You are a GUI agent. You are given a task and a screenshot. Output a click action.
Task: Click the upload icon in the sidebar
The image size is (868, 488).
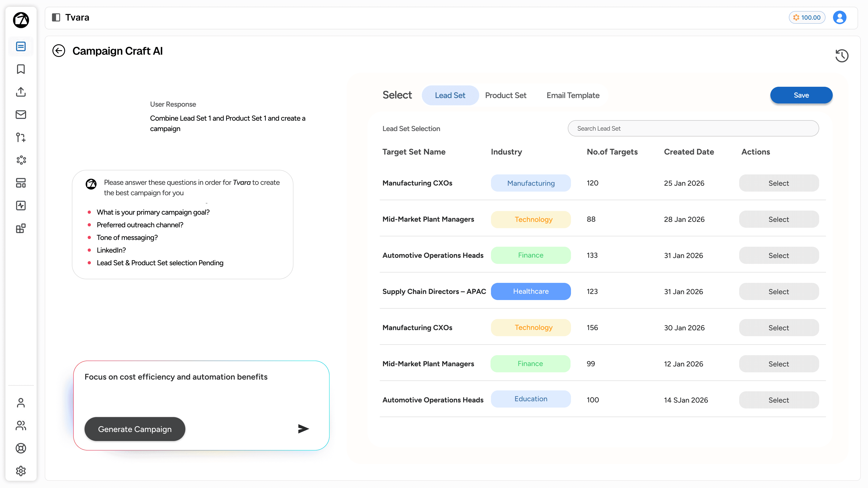click(x=21, y=91)
